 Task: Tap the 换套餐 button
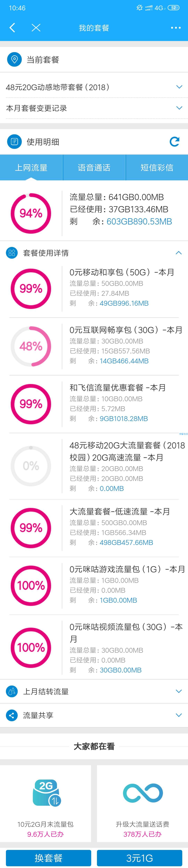click(48, 858)
